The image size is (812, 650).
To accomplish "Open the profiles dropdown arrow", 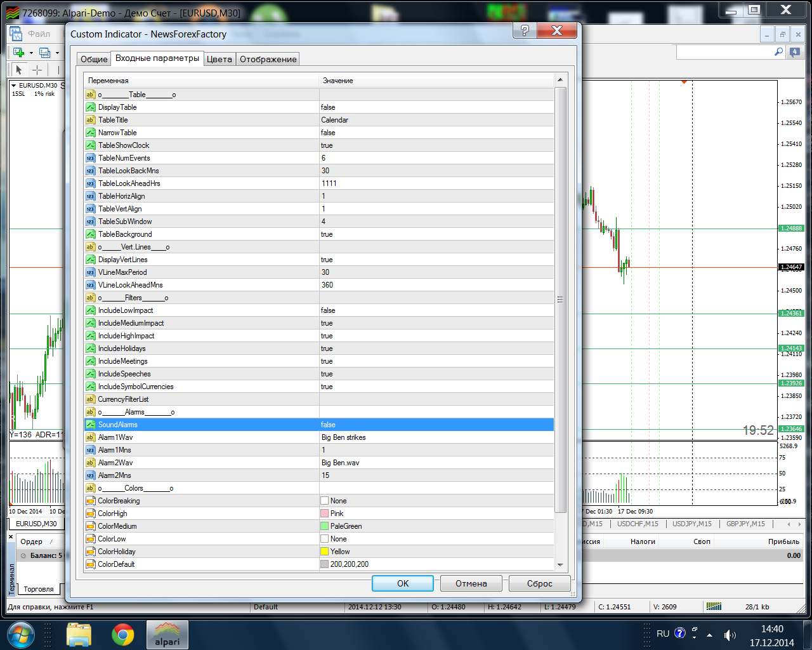I will click(x=57, y=53).
